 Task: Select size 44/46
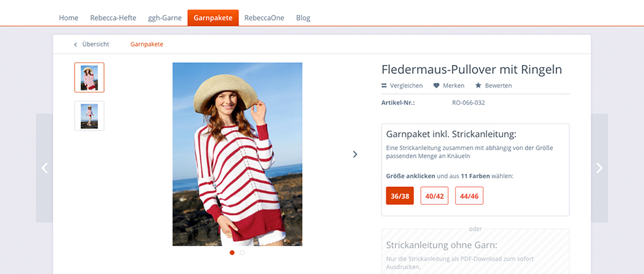(469, 195)
